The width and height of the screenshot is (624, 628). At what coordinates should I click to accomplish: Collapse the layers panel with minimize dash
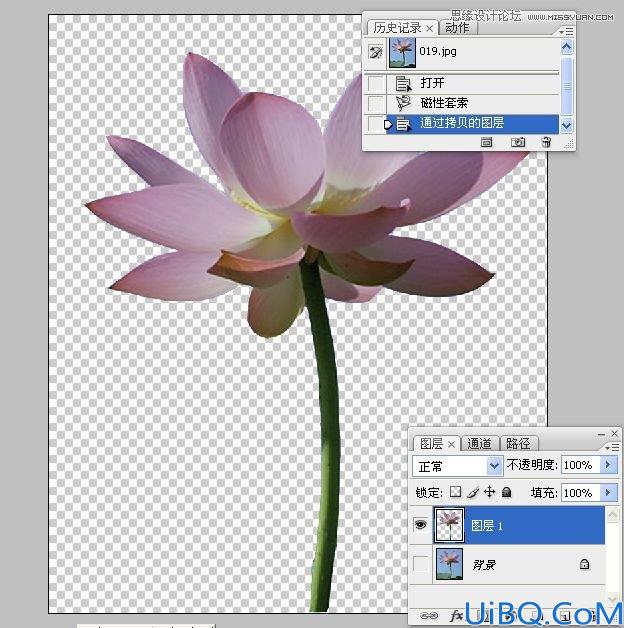(601, 434)
